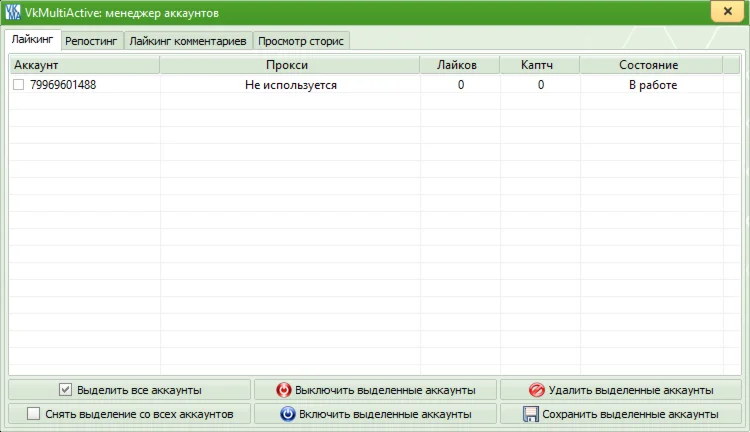Switch to the Лайкинг tab
The height and width of the screenshot is (432, 750).
point(33,40)
